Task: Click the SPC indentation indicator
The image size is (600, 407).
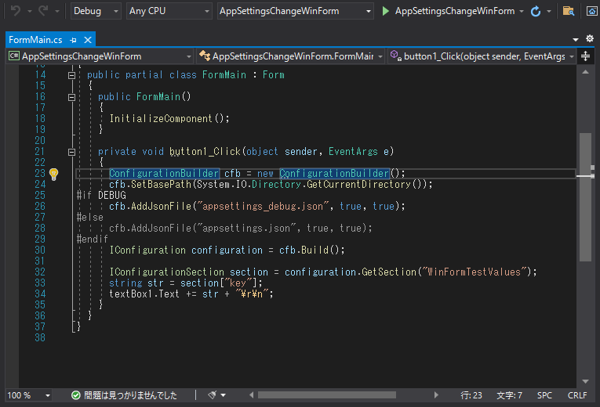Action: [544, 395]
